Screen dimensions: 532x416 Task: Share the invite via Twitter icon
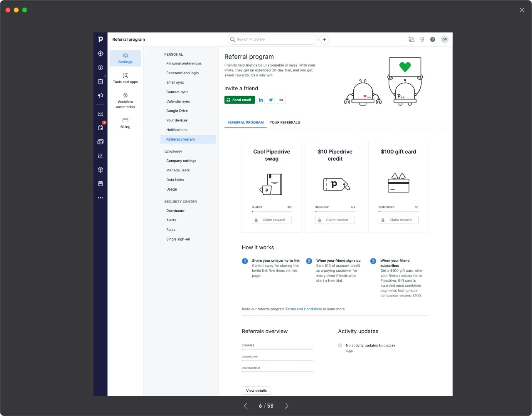271,100
